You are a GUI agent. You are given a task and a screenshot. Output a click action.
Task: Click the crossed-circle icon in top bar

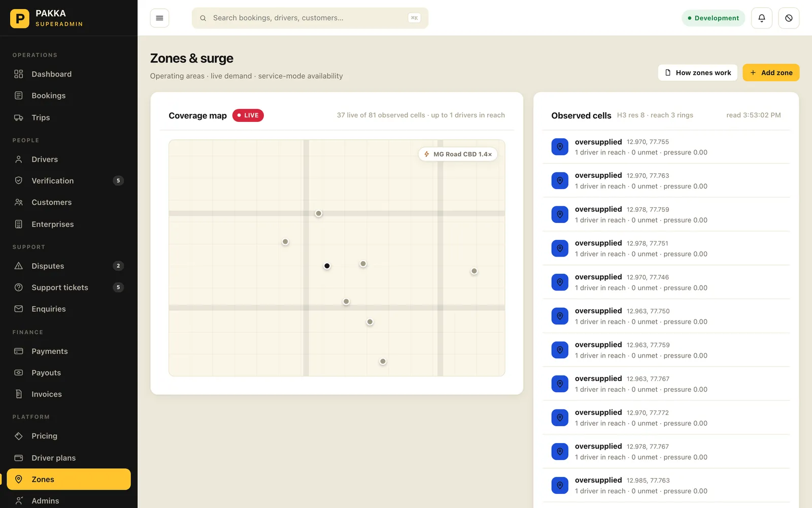click(789, 18)
